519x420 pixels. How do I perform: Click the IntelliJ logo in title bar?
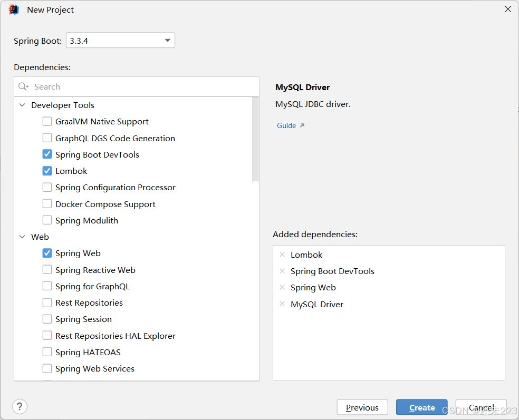[14, 9]
